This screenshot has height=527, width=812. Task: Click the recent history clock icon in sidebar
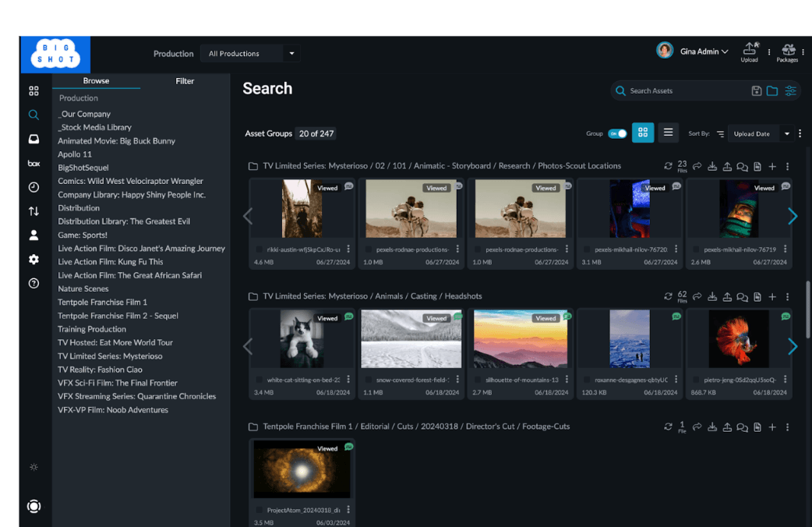pos(34,187)
